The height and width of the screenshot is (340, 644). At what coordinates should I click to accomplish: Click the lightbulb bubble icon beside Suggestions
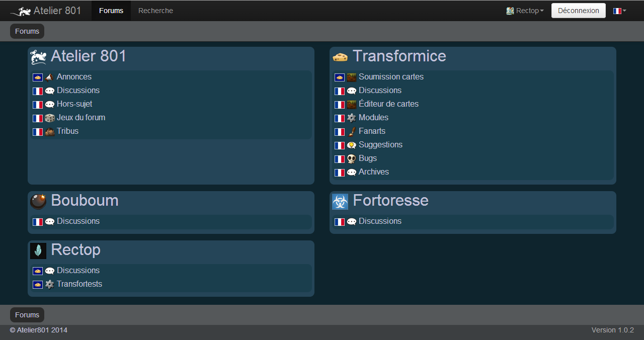coord(351,145)
